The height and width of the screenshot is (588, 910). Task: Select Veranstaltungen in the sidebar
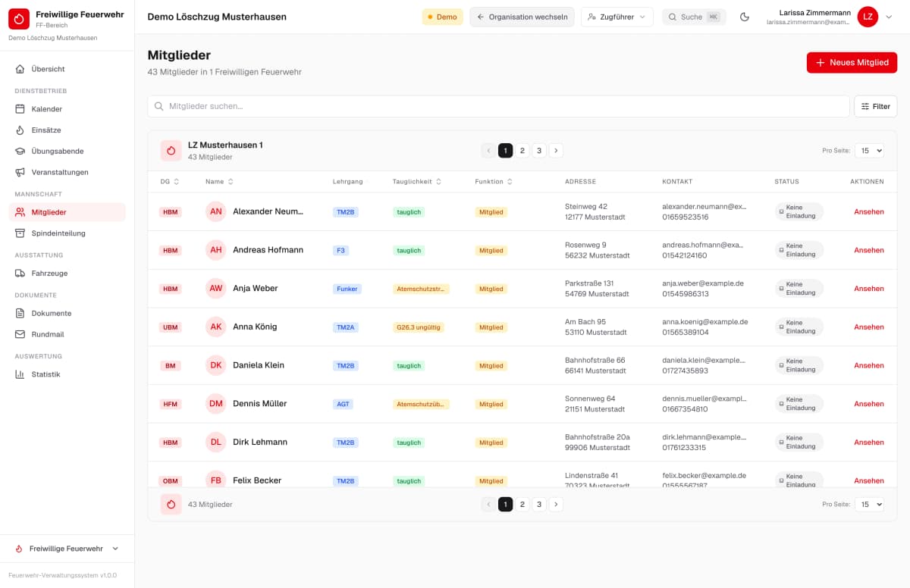tap(67, 172)
